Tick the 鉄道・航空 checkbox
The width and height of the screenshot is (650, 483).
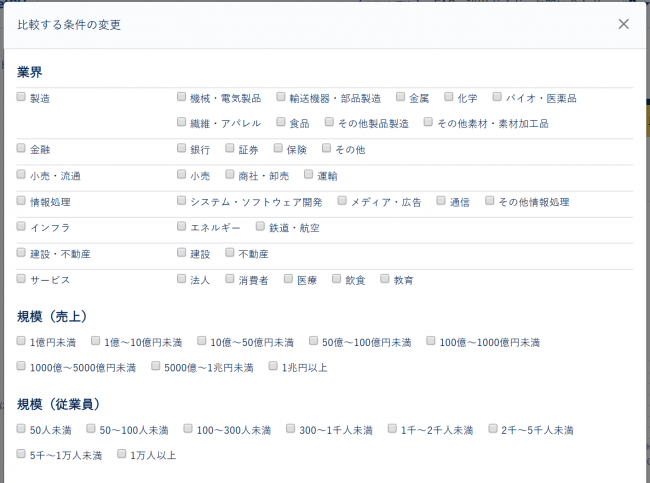click(x=260, y=226)
